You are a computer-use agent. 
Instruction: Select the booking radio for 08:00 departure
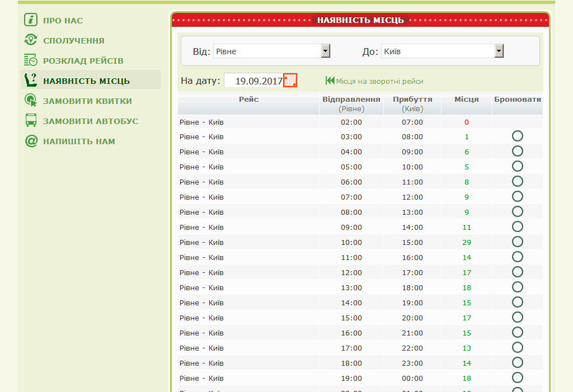[518, 211]
